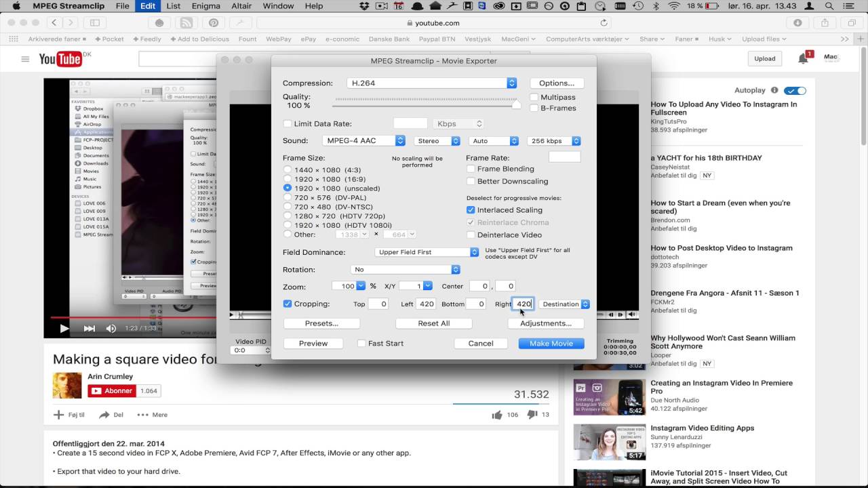Open the Apple menu
Screen dimensions: 868x488
click(16, 6)
